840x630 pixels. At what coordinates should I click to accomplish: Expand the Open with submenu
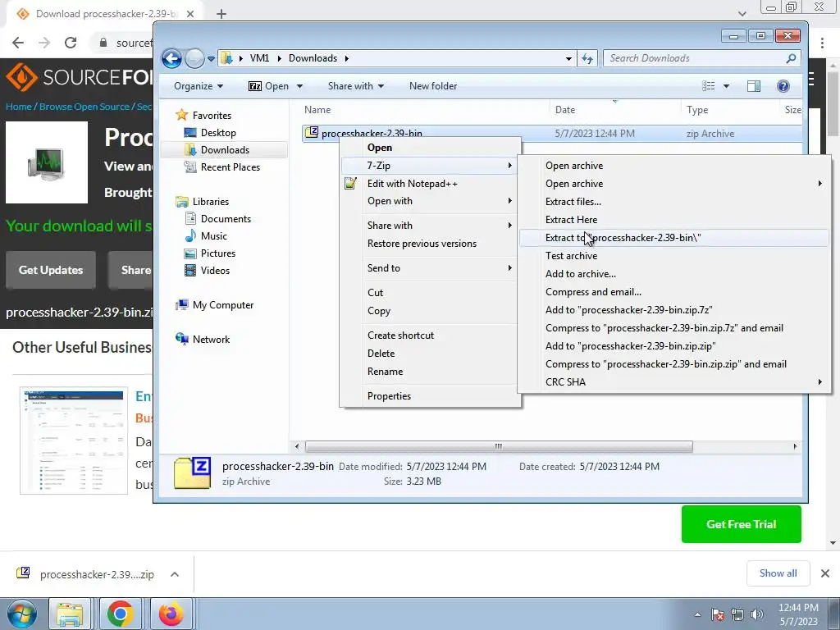coord(430,202)
